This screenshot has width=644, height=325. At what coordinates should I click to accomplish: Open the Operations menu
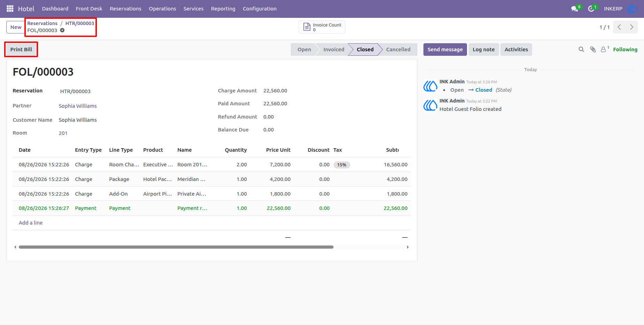[x=162, y=9]
